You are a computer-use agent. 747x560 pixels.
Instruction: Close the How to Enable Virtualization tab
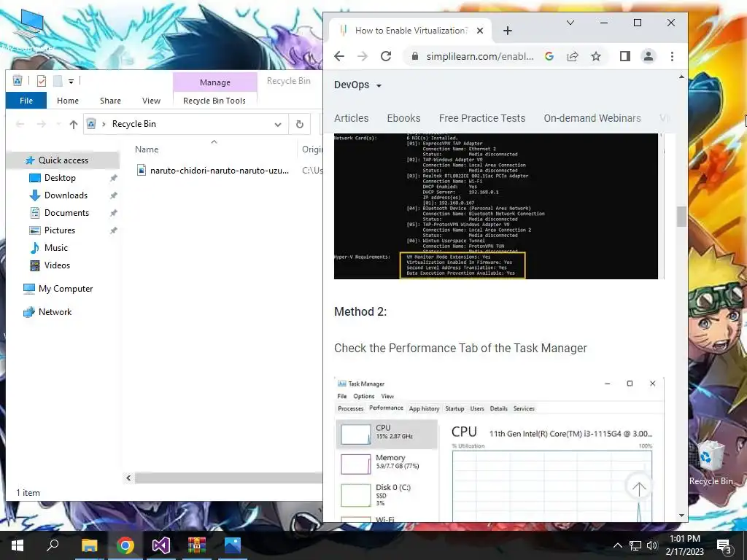pyautogui.click(x=480, y=31)
